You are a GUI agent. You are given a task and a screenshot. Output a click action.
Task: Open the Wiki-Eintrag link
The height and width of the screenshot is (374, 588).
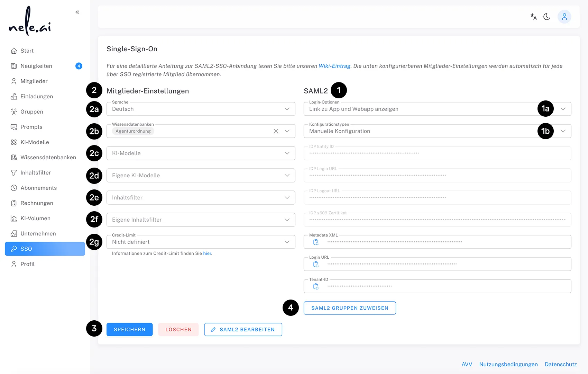tap(334, 65)
